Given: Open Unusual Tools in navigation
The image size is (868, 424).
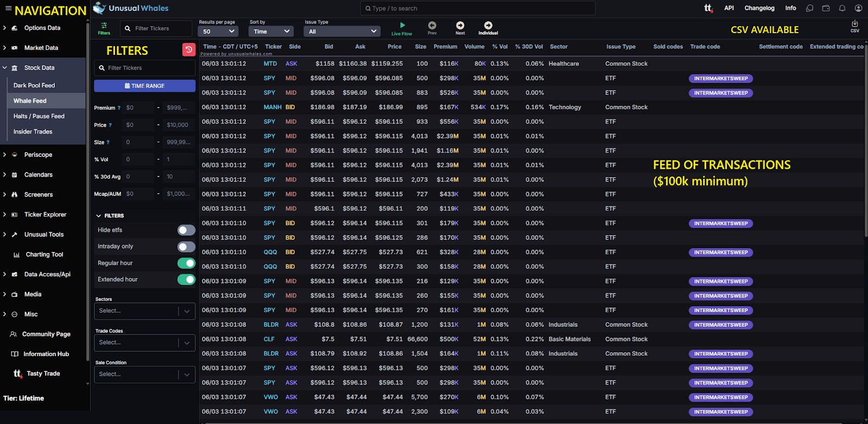Looking at the screenshot, I should pos(44,235).
